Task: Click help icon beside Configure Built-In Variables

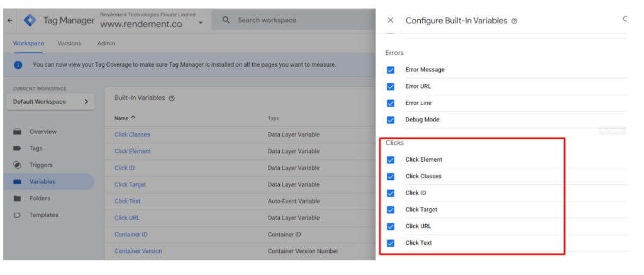Action: pos(514,21)
